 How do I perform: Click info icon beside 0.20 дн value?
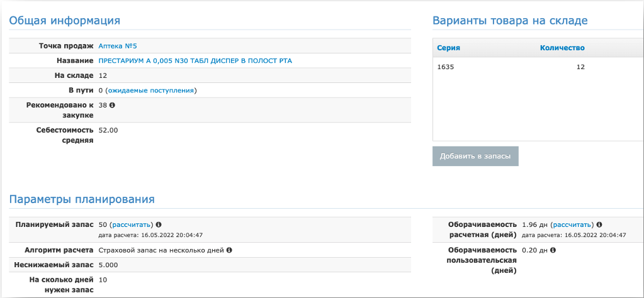tap(553, 250)
